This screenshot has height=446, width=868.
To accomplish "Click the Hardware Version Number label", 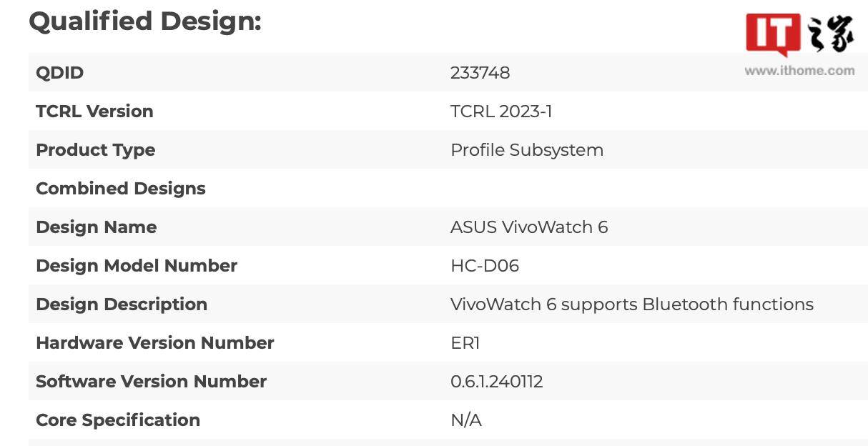I will tap(155, 343).
